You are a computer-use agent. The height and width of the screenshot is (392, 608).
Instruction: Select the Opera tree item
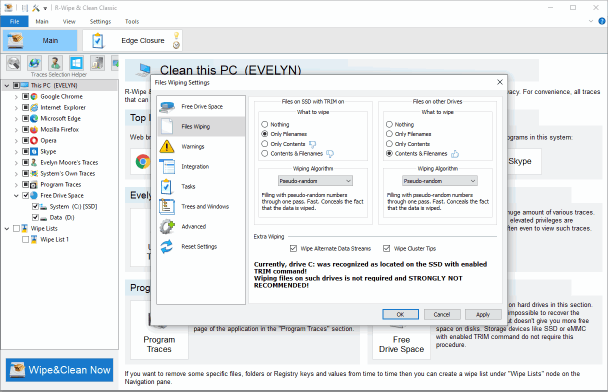48,141
